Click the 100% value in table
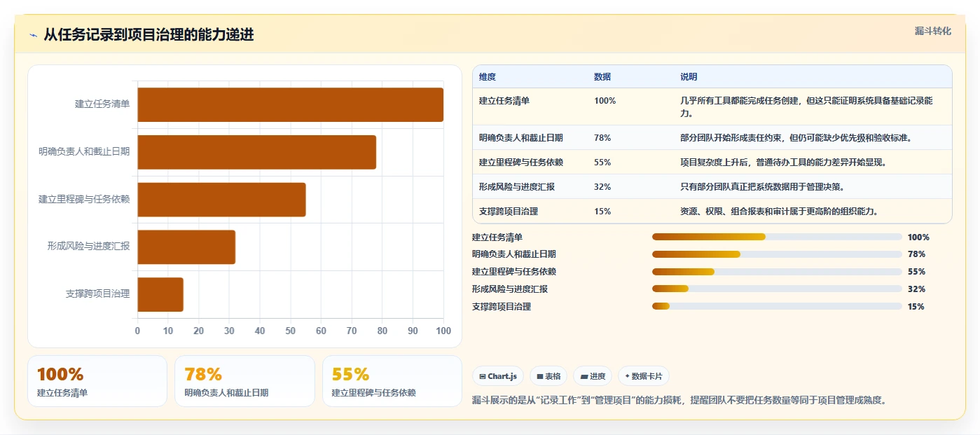Screen dimensions: 980x435 click(x=605, y=101)
